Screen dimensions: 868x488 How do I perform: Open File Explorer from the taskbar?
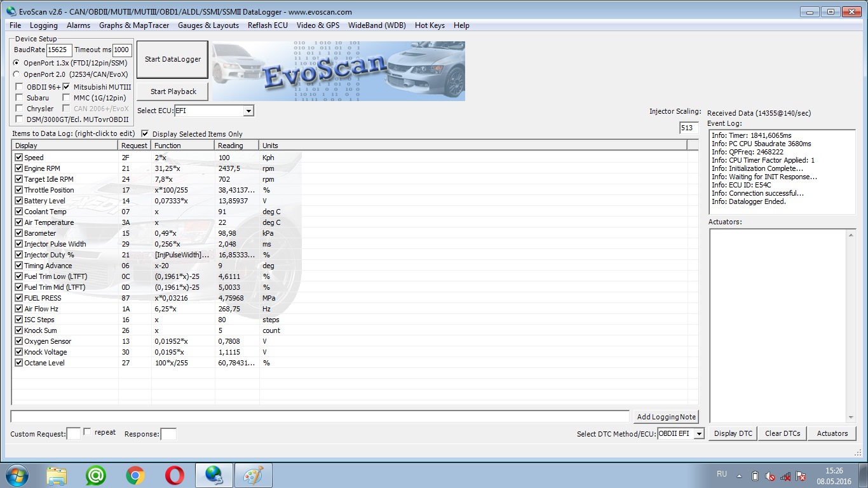57,475
